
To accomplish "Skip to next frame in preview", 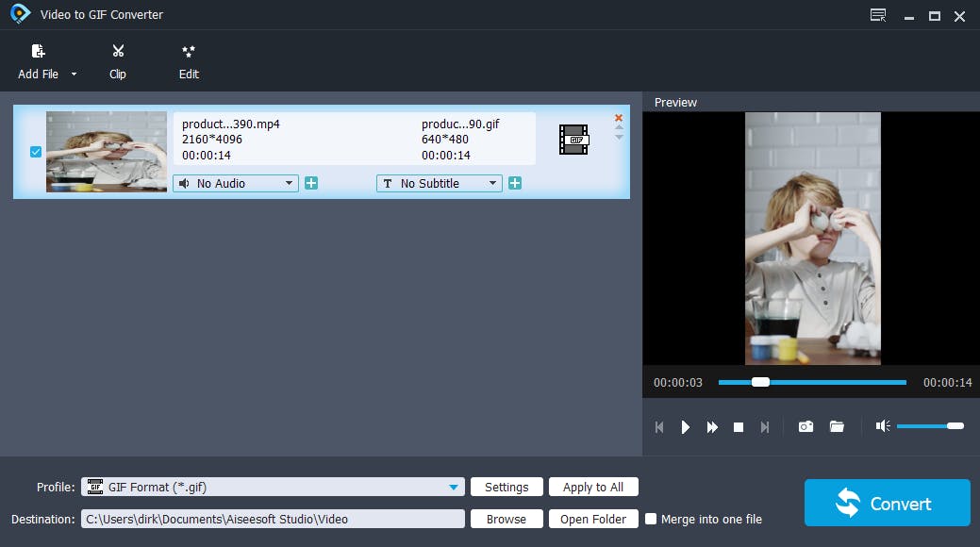I will coord(764,427).
